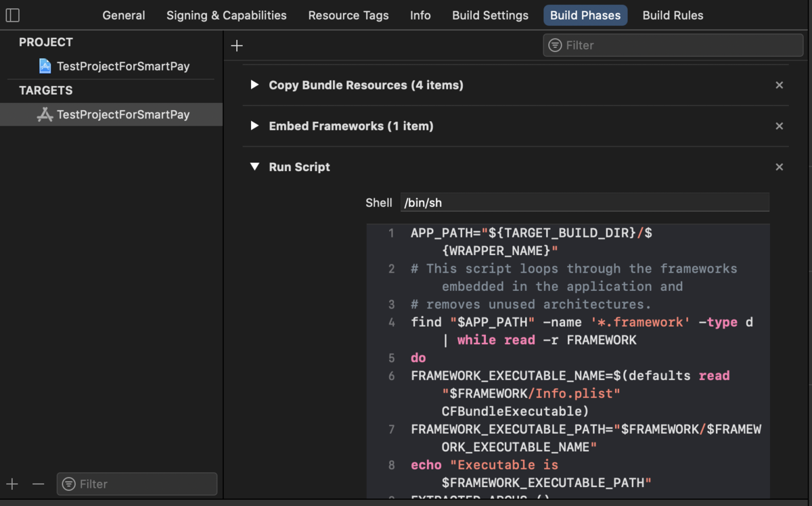The height and width of the screenshot is (506, 812).
Task: Open the Build Settings tab
Action: pos(490,15)
